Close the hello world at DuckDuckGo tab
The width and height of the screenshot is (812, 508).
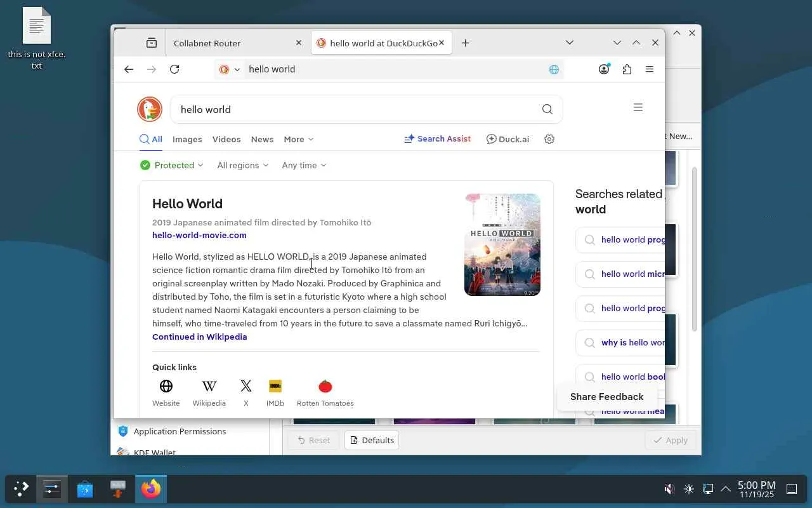[442, 43]
